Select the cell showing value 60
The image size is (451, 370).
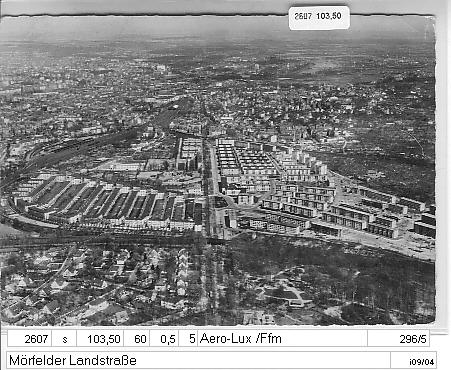(x=137, y=339)
